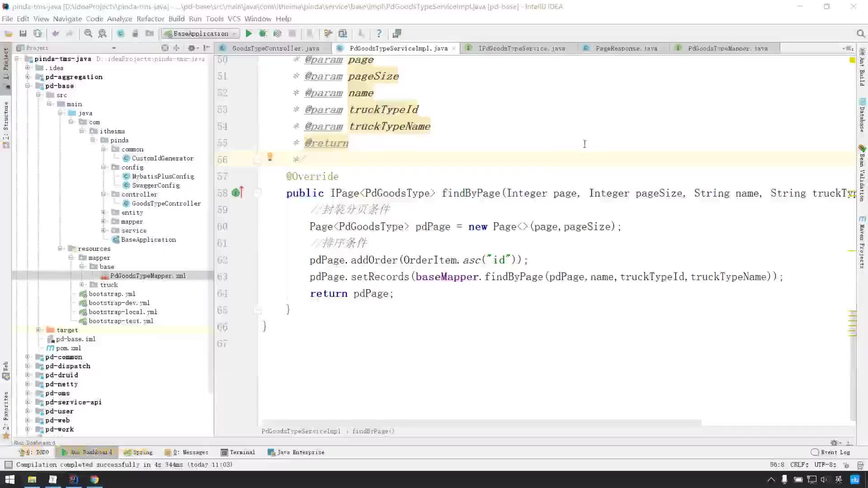Show the hidden editor tabs list
The width and height of the screenshot is (868, 488).
point(848,48)
